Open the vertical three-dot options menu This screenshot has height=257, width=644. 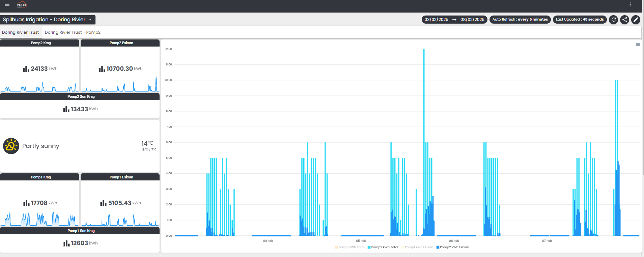pyautogui.click(x=630, y=4)
